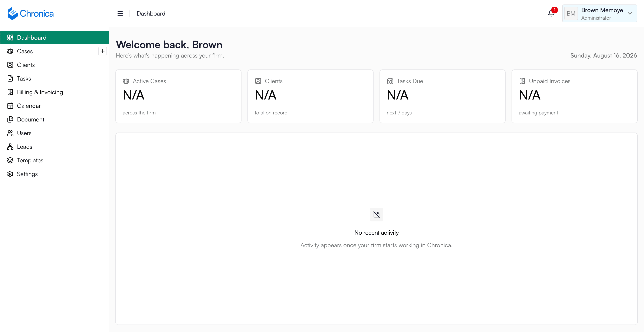
Task: Open the notifications bell
Action: pyautogui.click(x=551, y=13)
